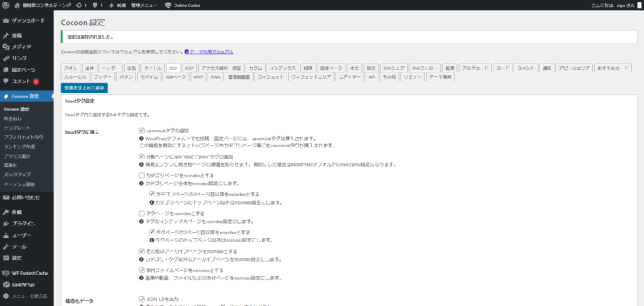This screenshot has width=644, height=306.
Task: Toggle タグページの2ページ目以降をnoindex checkbox
Action: click(x=152, y=232)
